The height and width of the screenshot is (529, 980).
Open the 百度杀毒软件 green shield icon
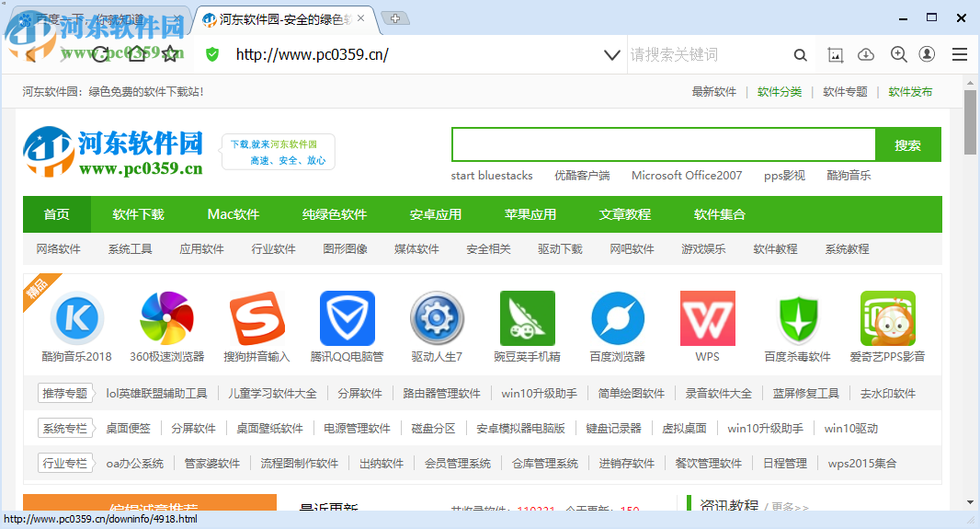pyautogui.click(x=797, y=318)
